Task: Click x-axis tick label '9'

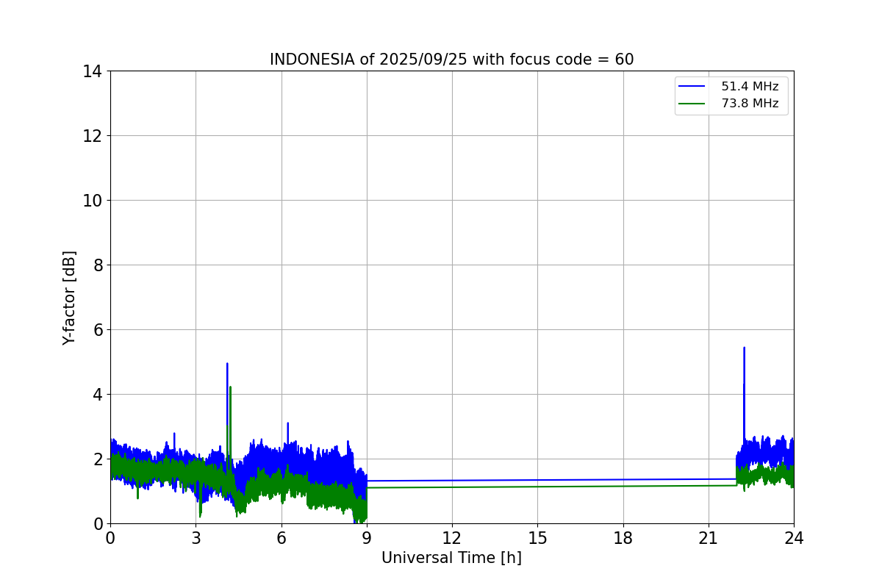Action: [367, 538]
